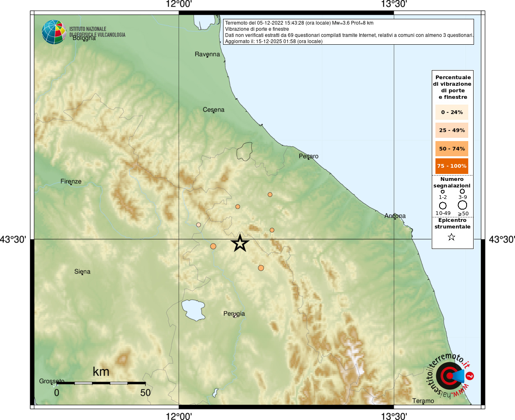This screenshot has height=420, width=515.
Task: Click the 'Dati non verificati' questionnaire line
Action: (349, 35)
